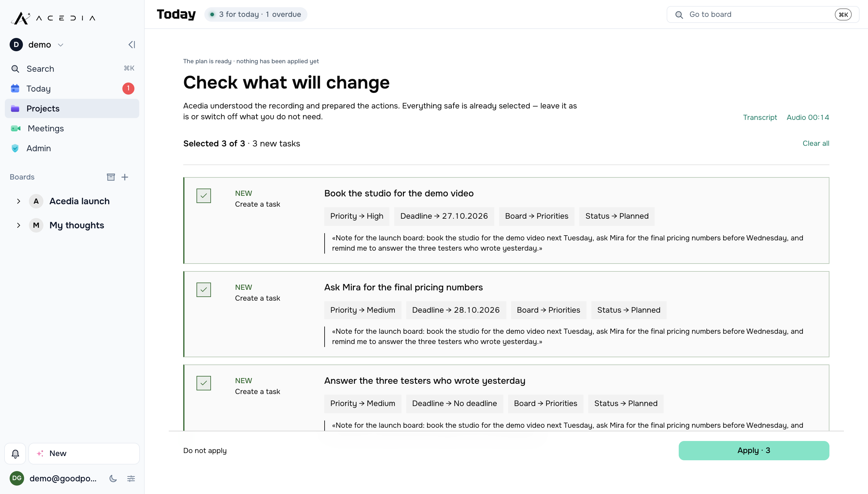
Task: Toggle dark mode moon icon
Action: [113, 479]
